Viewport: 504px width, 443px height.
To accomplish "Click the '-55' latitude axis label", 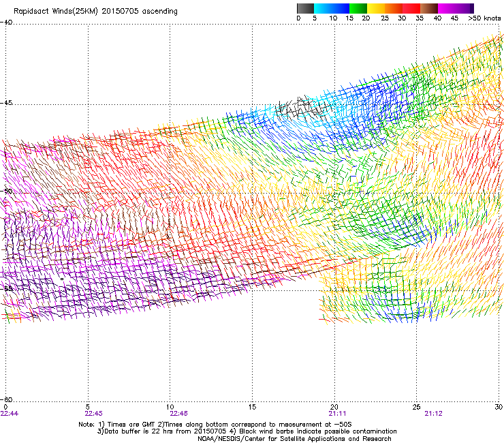I will point(6,288).
